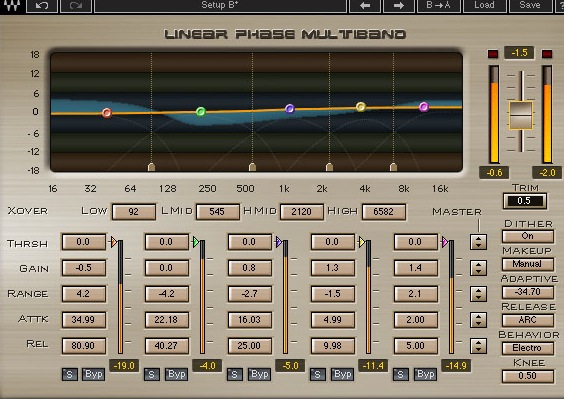The width and height of the screenshot is (564, 399).
Task: Click the master Range stepper
Action: click(x=478, y=294)
